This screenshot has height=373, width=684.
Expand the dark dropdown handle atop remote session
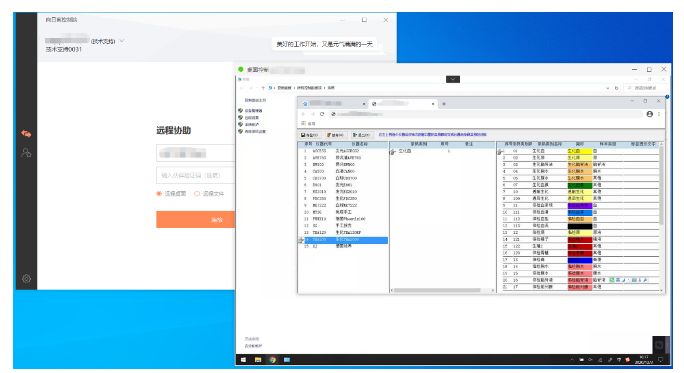point(453,79)
